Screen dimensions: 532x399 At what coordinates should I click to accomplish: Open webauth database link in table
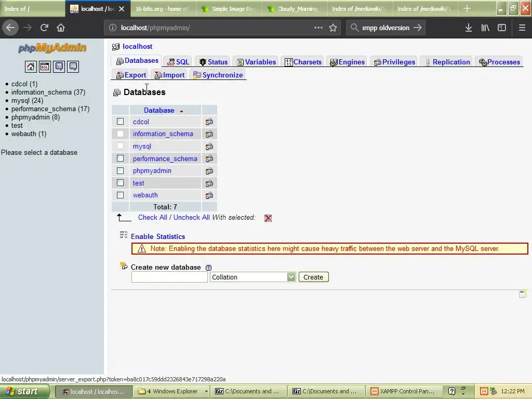[145, 195]
